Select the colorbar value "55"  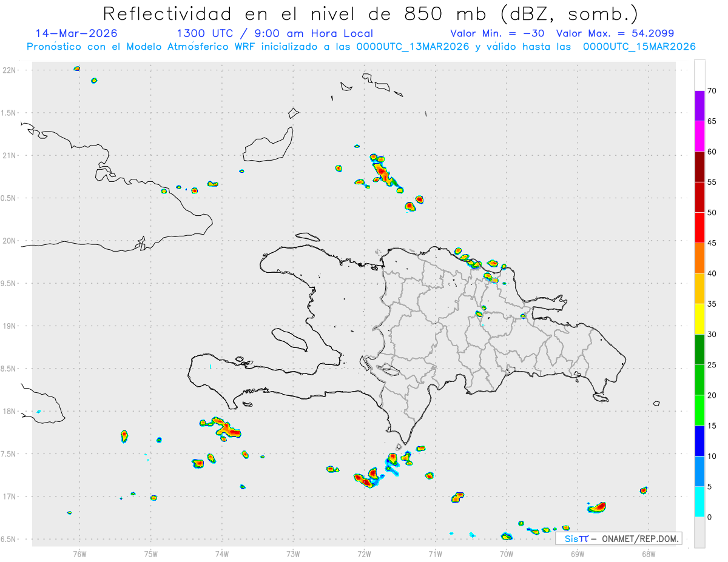(x=712, y=182)
